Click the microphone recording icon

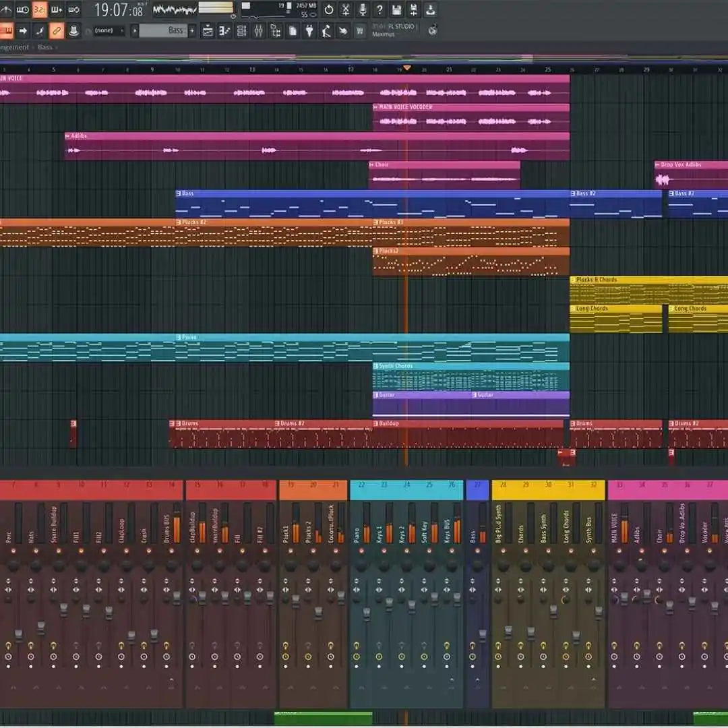click(363, 9)
